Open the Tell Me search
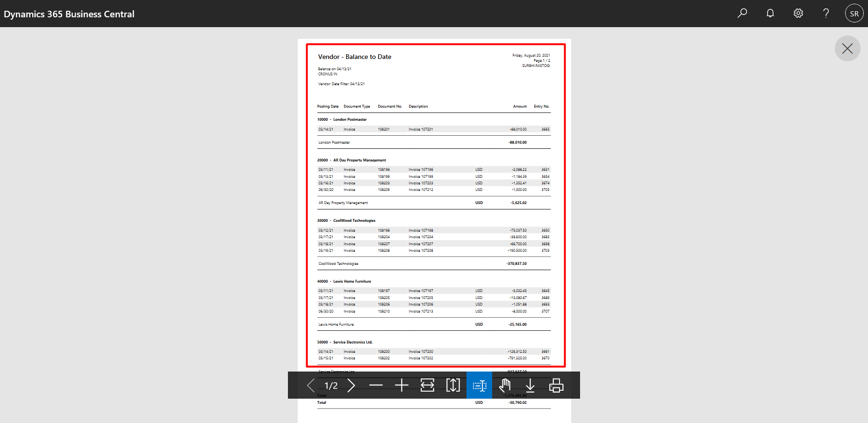This screenshot has width=868, height=423. [x=742, y=13]
